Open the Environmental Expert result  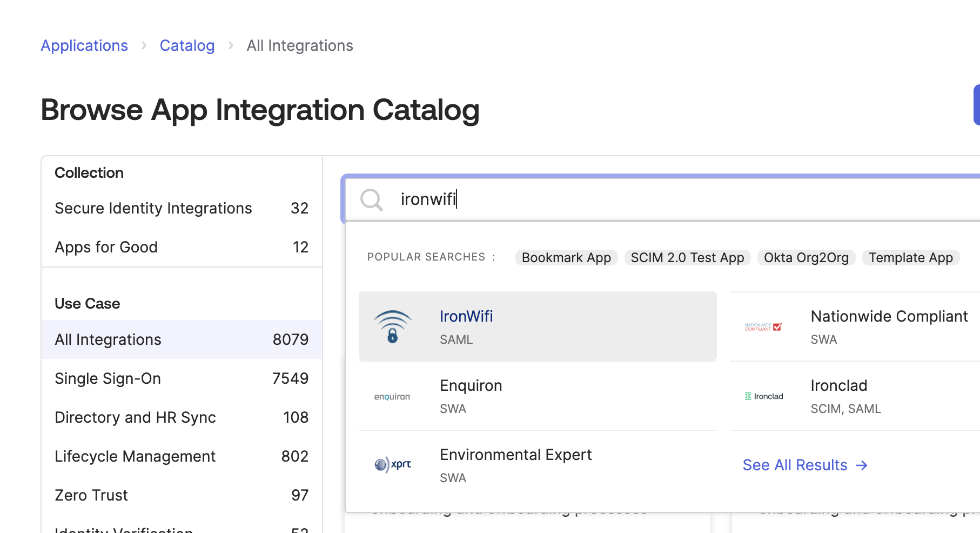point(538,465)
